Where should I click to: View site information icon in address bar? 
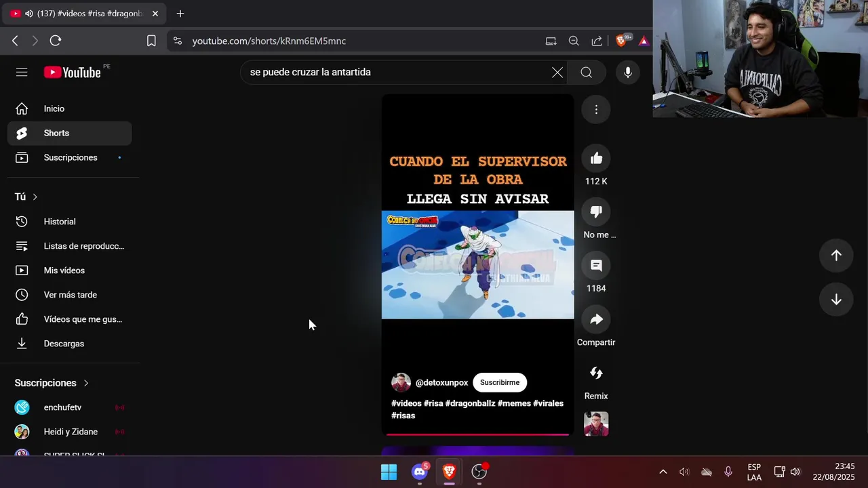(x=178, y=41)
